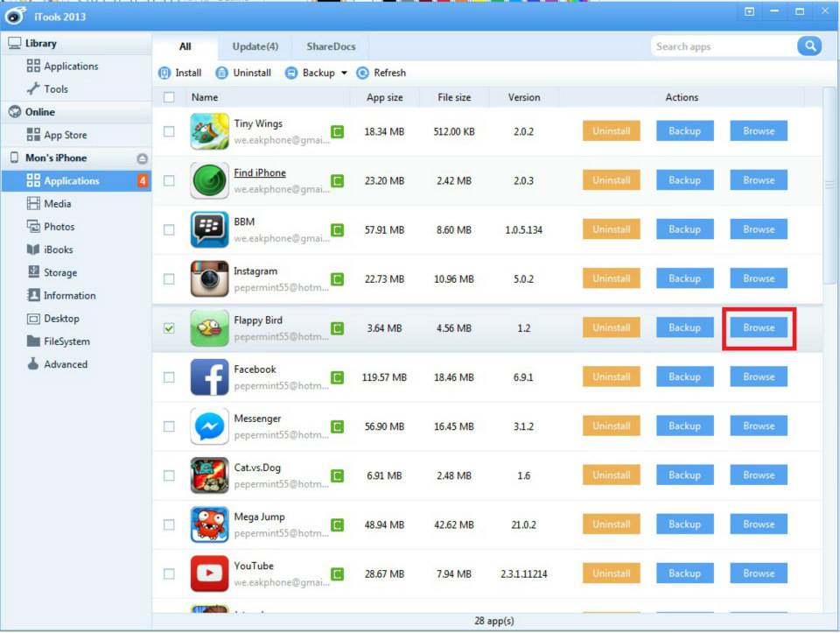Switch to the All tab
Image resolution: width=840 pixels, height=633 pixels.
(x=185, y=46)
